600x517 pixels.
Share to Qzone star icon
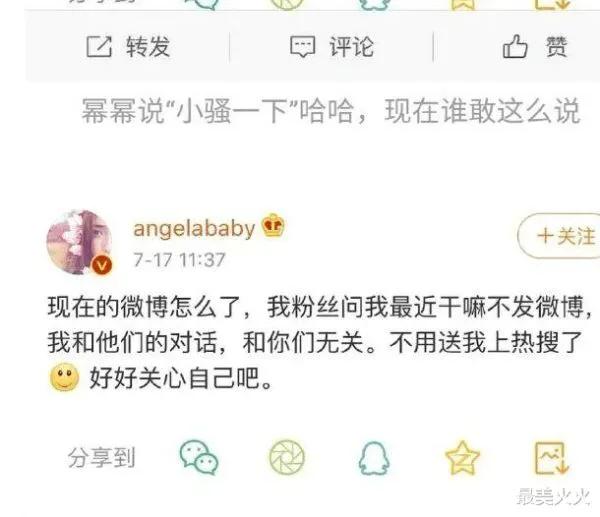(462, 457)
